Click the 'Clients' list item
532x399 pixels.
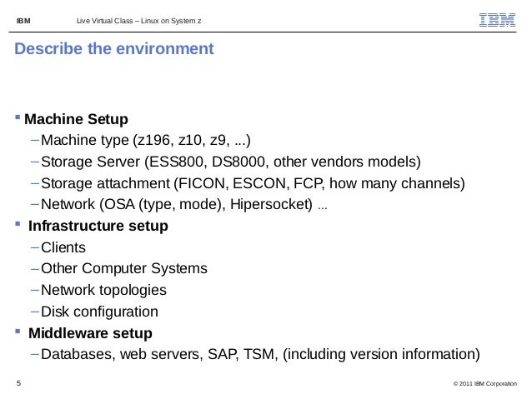coord(63,247)
